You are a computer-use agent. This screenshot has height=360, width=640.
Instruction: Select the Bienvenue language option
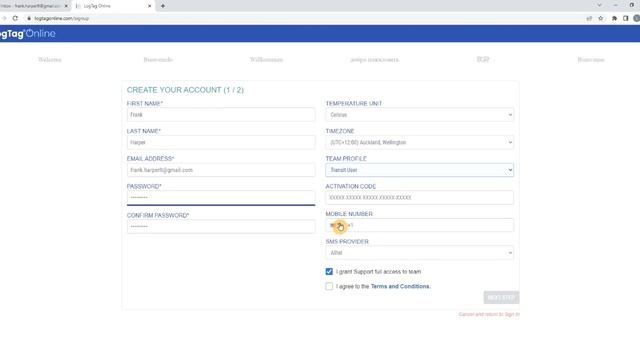point(591,60)
